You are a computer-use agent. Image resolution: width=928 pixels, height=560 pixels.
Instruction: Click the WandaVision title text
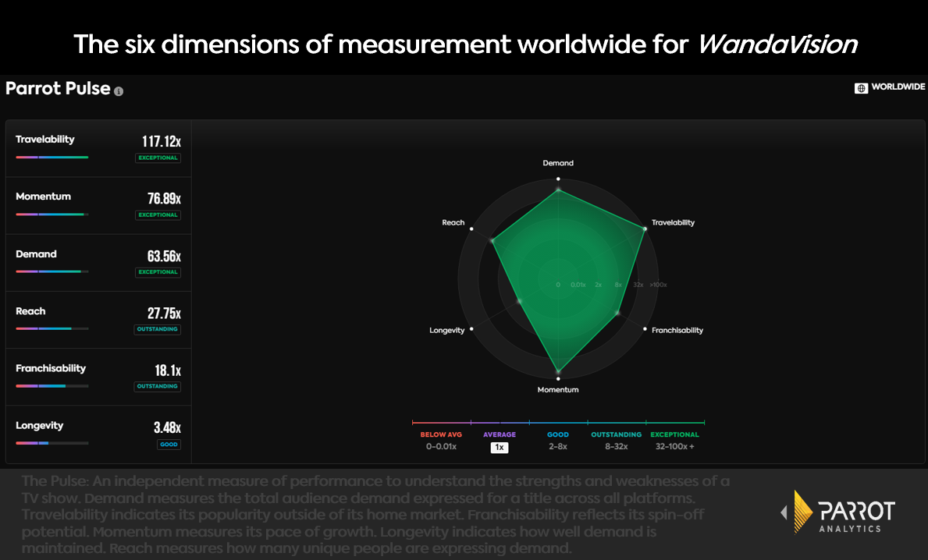[x=777, y=44]
